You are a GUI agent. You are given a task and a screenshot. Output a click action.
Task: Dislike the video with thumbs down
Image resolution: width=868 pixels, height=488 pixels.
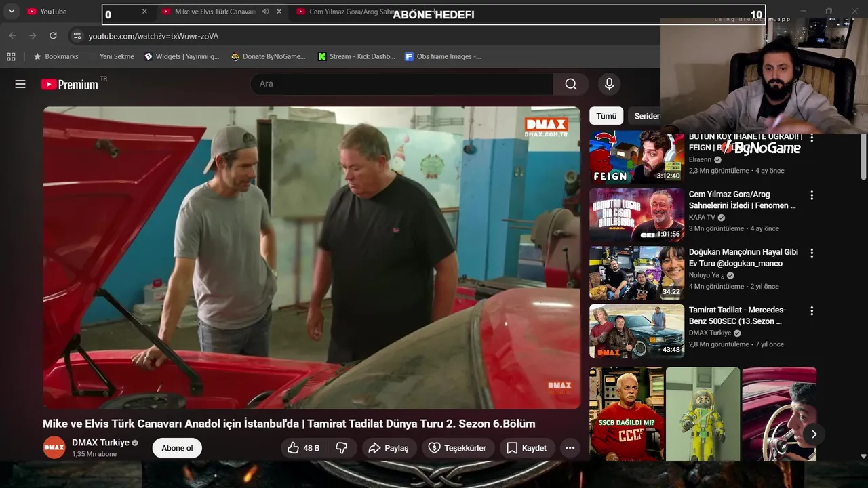pyautogui.click(x=342, y=448)
